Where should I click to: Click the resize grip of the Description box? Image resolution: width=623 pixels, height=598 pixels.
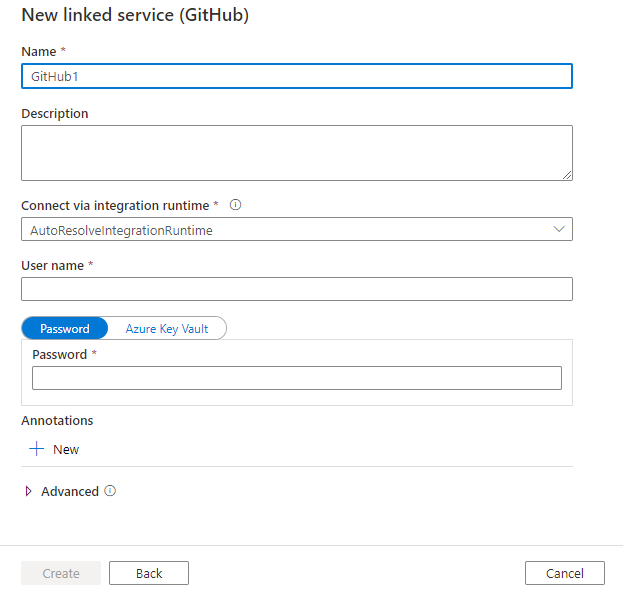tap(566, 174)
